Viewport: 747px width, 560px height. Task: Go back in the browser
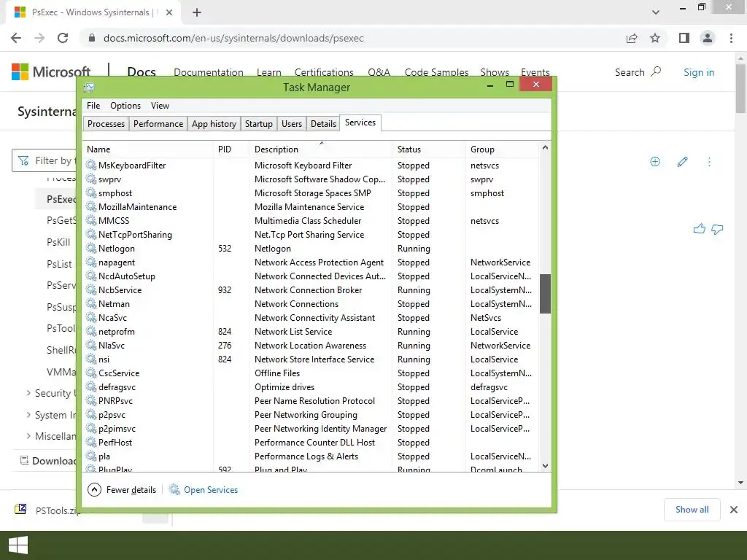pos(16,38)
